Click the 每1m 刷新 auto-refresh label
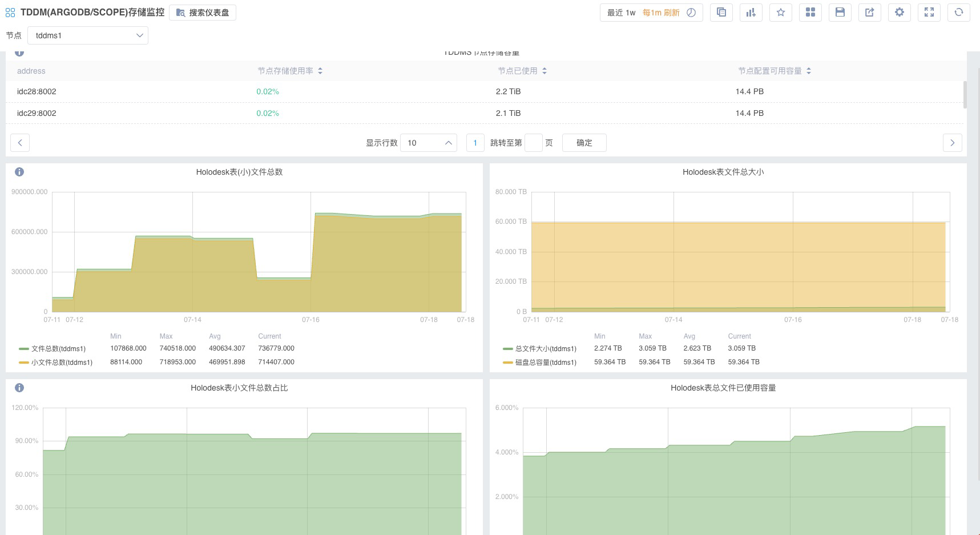Viewport: 980px width, 535px height. coord(661,13)
